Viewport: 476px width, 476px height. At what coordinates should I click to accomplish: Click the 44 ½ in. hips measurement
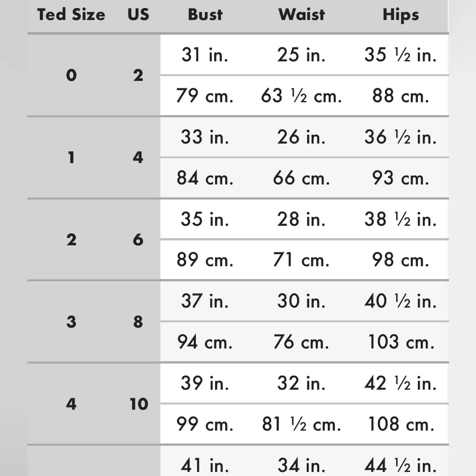[400, 465]
